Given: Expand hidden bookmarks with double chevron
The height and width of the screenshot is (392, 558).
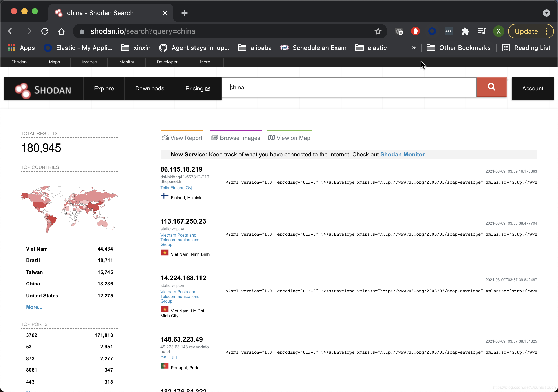Looking at the screenshot, I should point(414,48).
